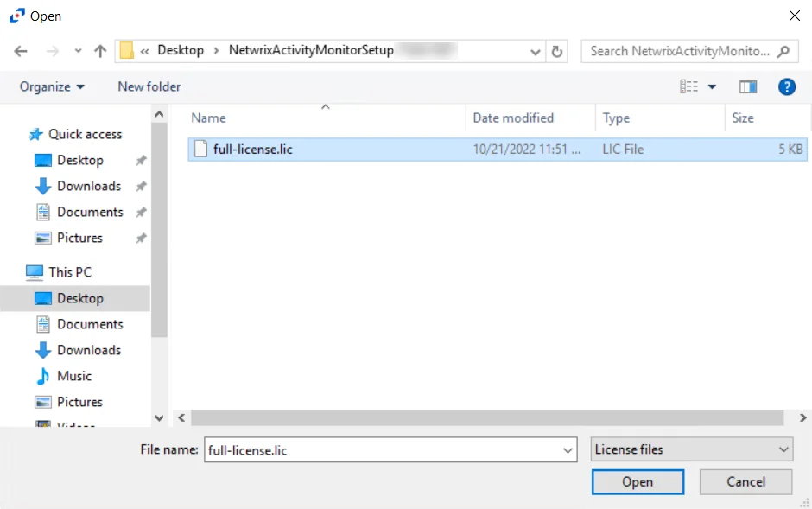Click the file list horizontal scrollbar thumb

click(487, 418)
